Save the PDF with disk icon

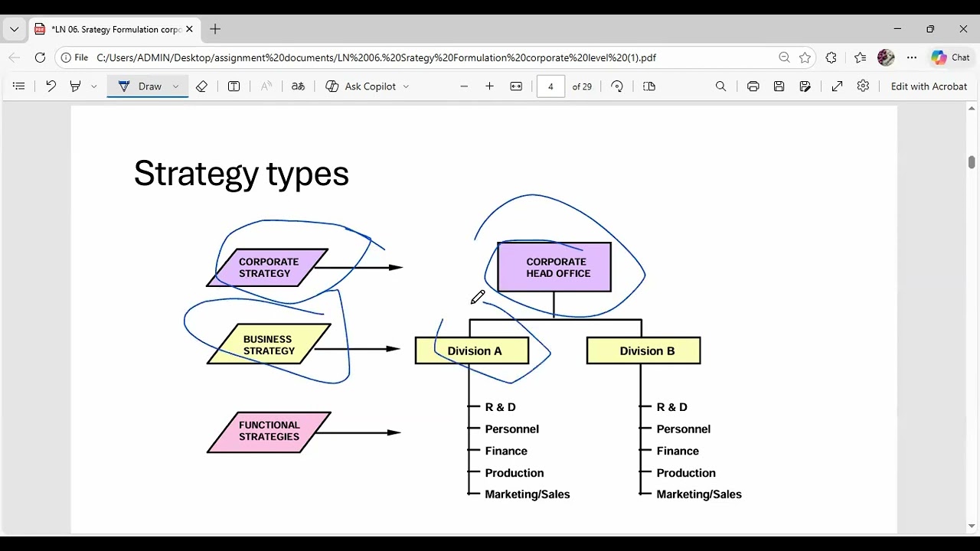click(x=779, y=86)
